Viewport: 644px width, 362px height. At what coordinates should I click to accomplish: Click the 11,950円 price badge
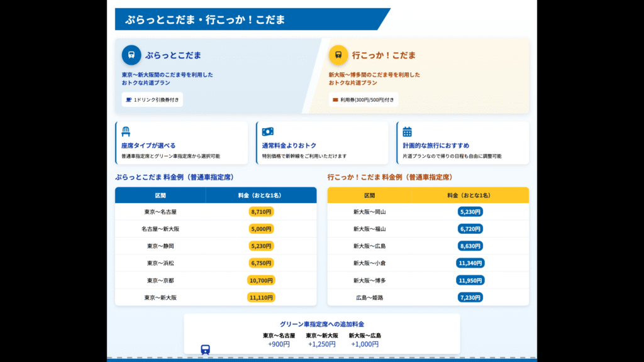click(x=470, y=280)
